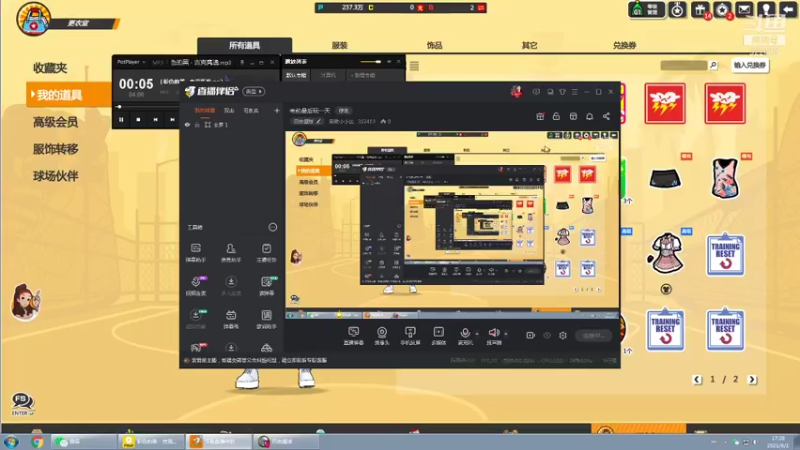Select 球场伙伴 in game sidebar
Screen dimensions: 800x450
[x=55, y=176]
